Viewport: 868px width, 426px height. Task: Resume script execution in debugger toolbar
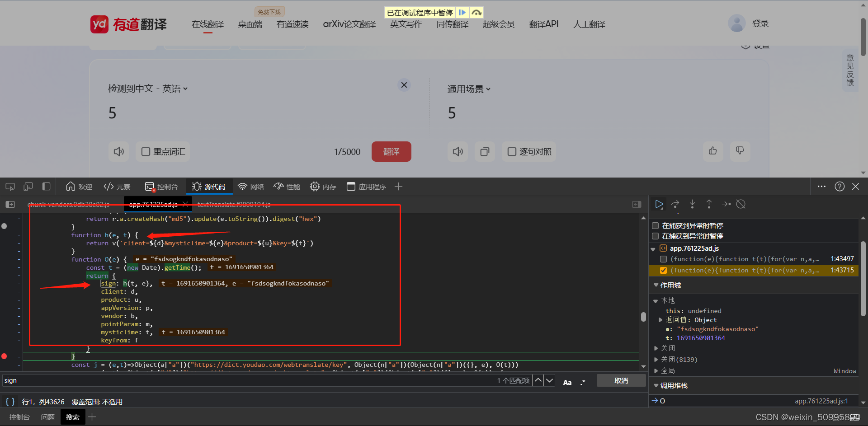[659, 204]
